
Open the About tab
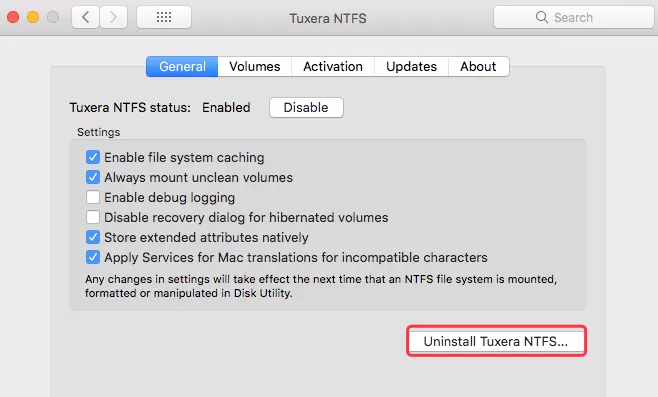478,67
